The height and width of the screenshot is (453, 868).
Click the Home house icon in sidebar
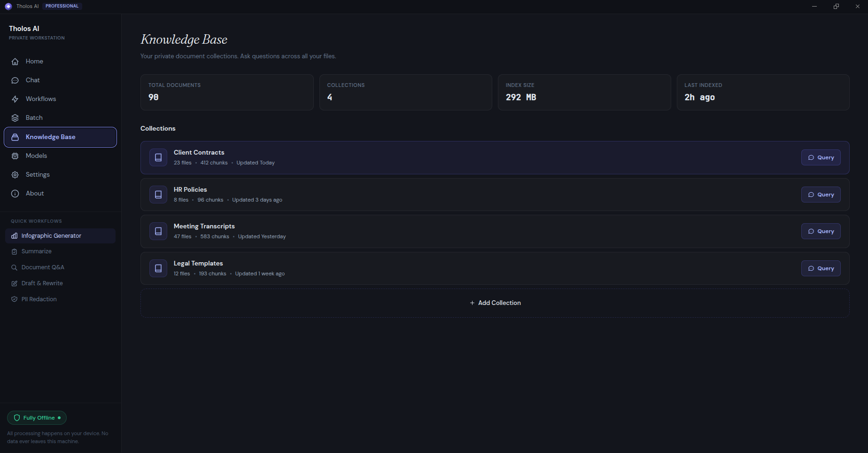coord(15,62)
